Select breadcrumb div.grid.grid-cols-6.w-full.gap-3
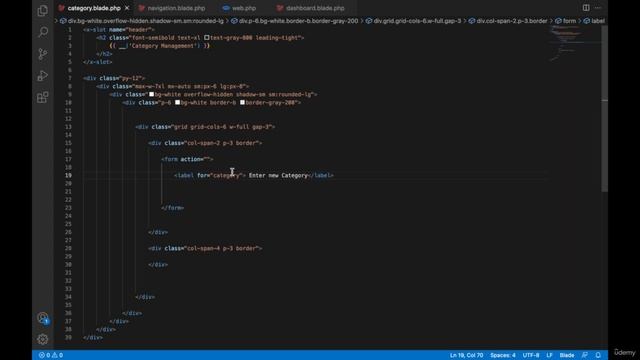640x360 pixels. pos(413,21)
